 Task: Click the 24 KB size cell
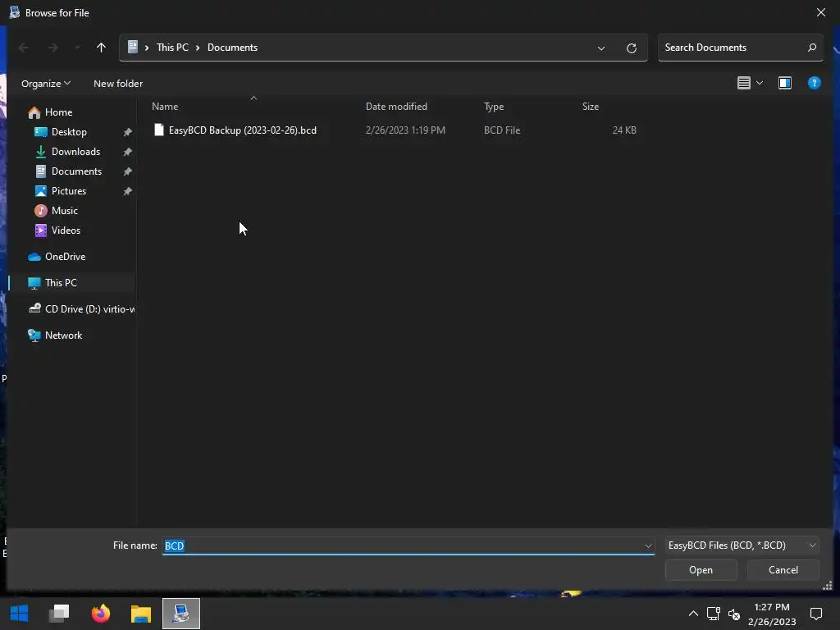[x=624, y=130]
